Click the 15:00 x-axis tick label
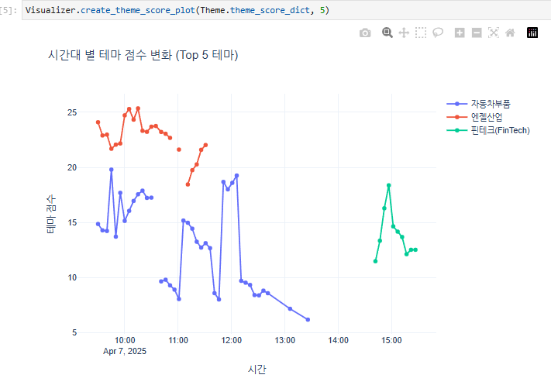 (x=391, y=340)
